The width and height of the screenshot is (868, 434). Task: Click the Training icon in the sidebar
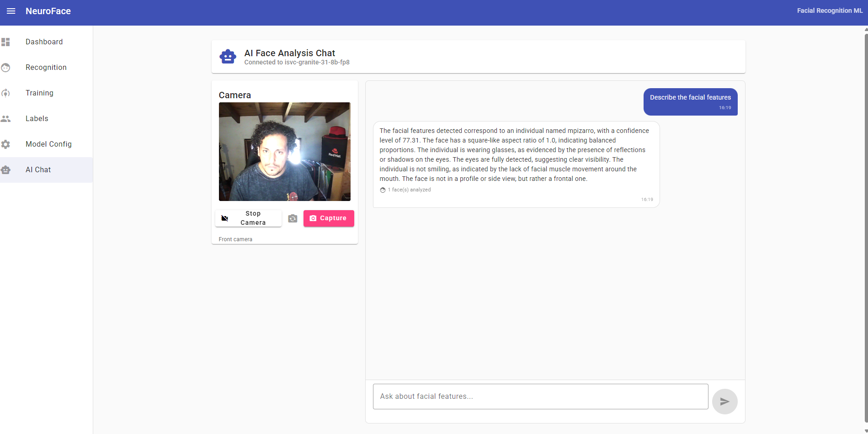(6, 93)
